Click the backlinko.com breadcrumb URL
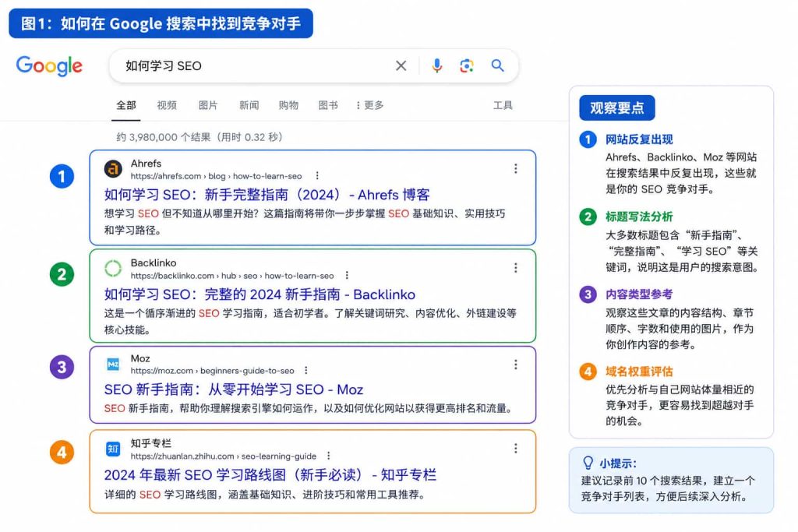This screenshot has width=798, height=532. pyautogui.click(x=232, y=276)
